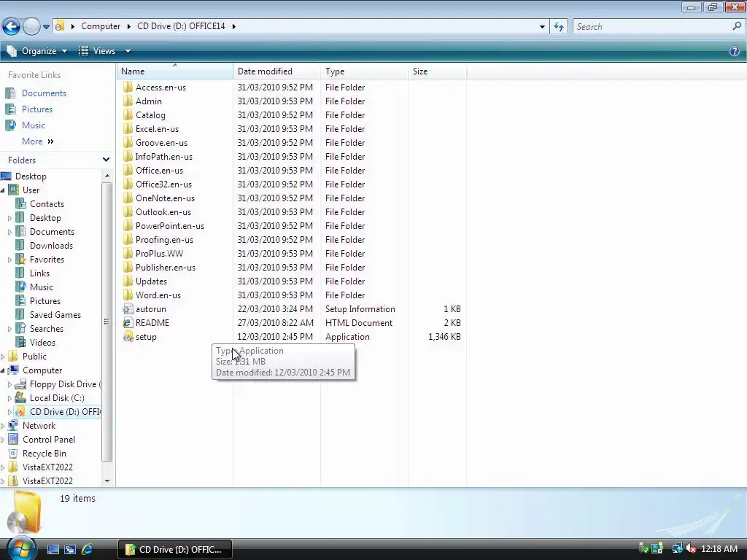Sort by Date modified column header
Viewport: 747px width, 560px height.
point(276,71)
